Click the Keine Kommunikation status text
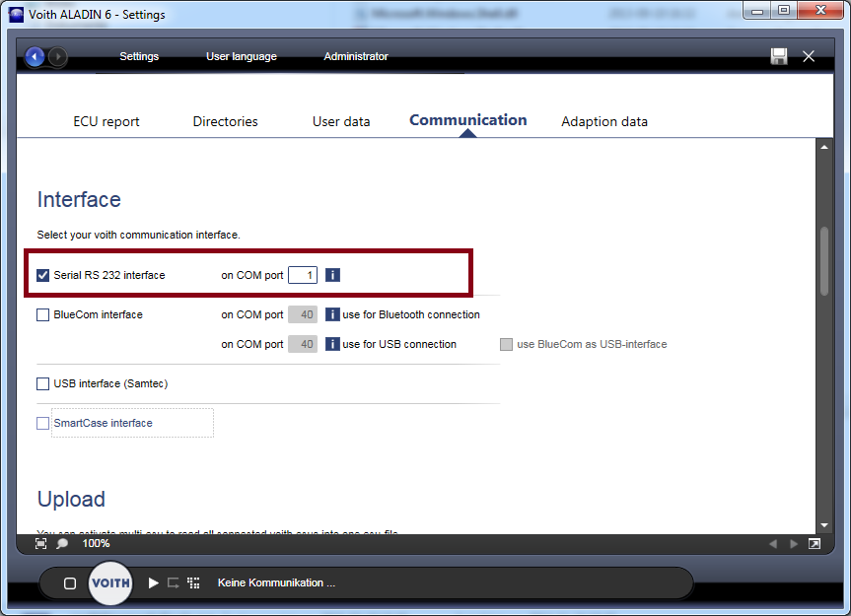The height and width of the screenshot is (616, 851). (276, 582)
